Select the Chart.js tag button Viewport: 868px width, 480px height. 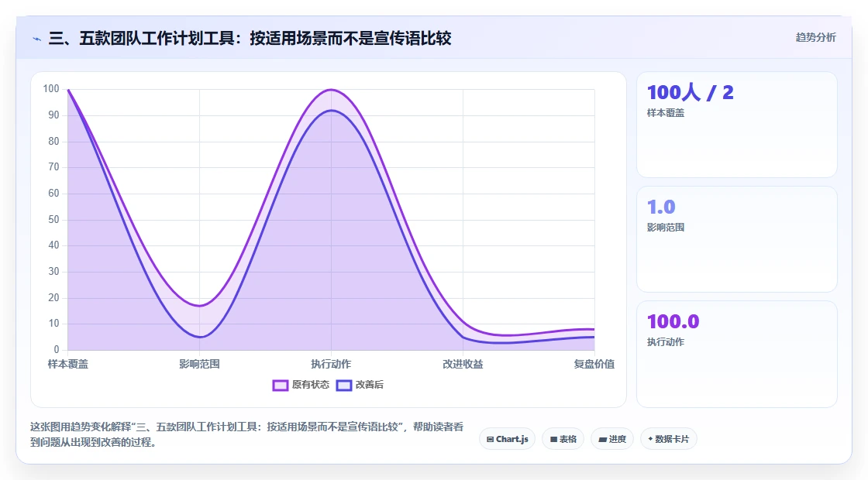(x=507, y=439)
